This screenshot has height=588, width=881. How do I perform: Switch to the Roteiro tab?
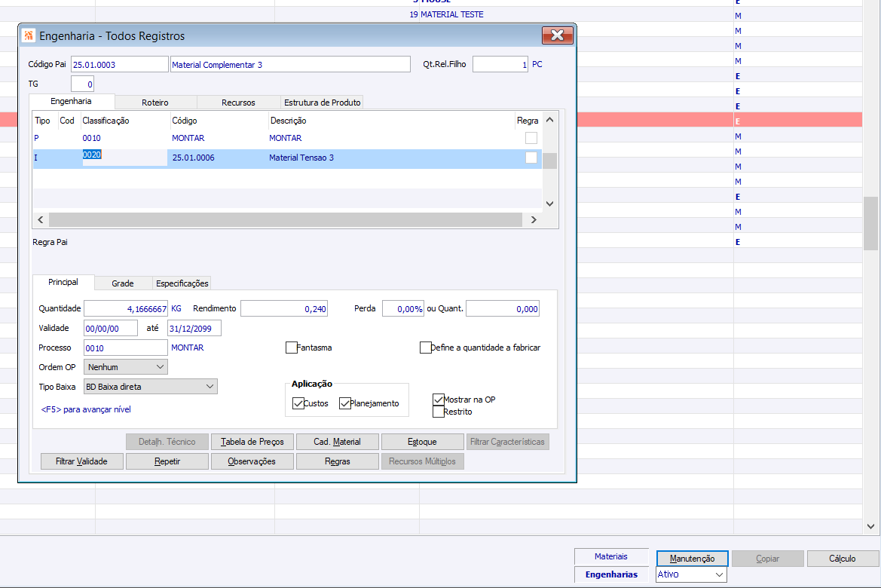pyautogui.click(x=155, y=103)
